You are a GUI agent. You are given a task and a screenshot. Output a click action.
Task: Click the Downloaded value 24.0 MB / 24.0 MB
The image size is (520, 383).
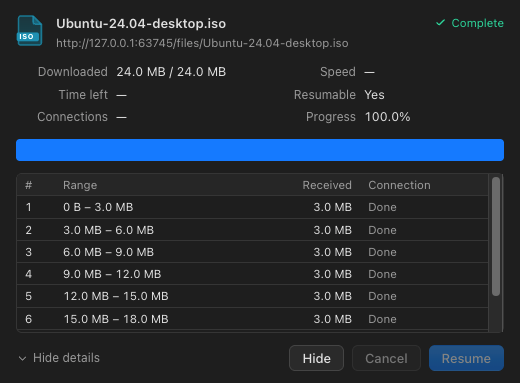pyautogui.click(x=171, y=72)
